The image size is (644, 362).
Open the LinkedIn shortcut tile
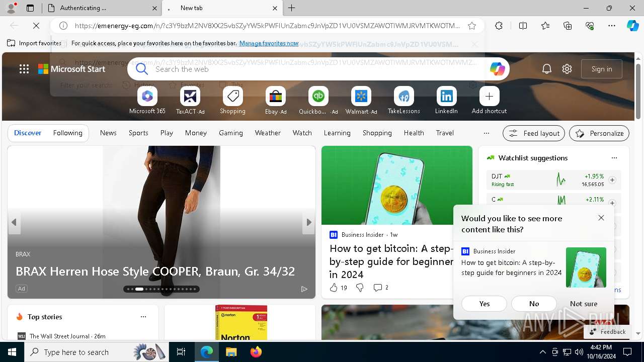click(446, 96)
